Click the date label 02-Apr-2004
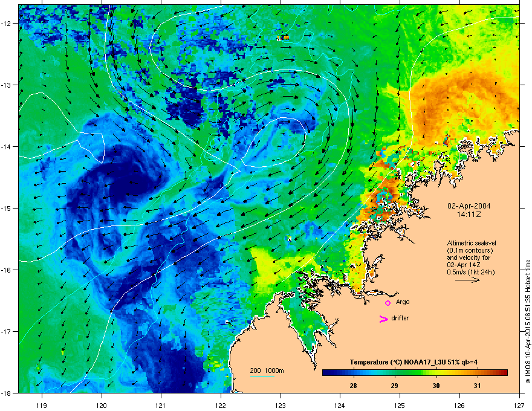The image size is (532, 411). (469, 206)
